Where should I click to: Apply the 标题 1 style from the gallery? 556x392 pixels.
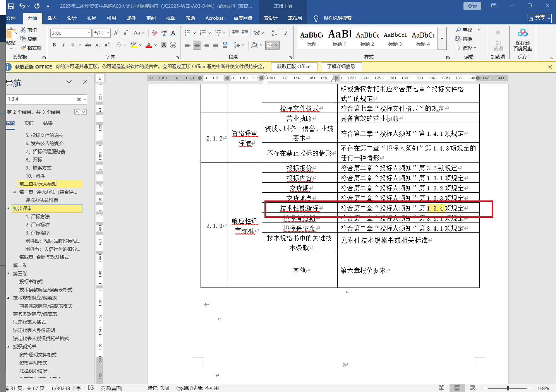click(339, 38)
